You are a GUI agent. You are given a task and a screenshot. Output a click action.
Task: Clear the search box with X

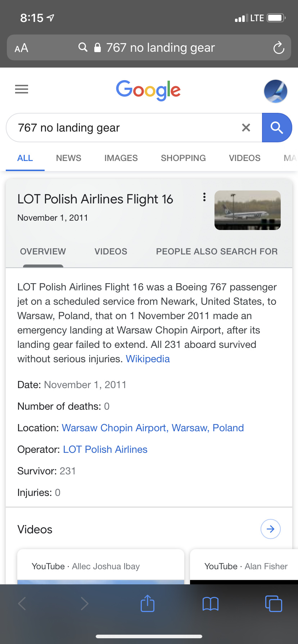coord(246,128)
